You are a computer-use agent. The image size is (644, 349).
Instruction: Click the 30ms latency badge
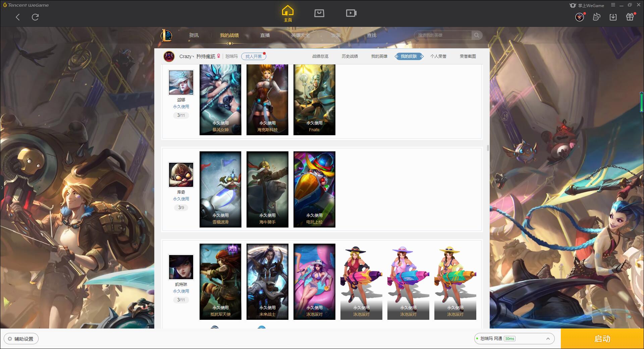pyautogui.click(x=509, y=339)
